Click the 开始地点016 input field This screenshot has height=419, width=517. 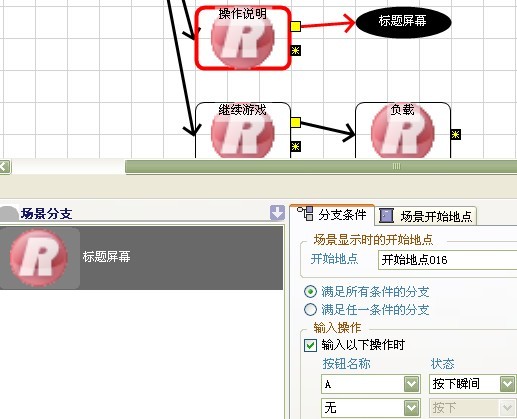(447, 260)
